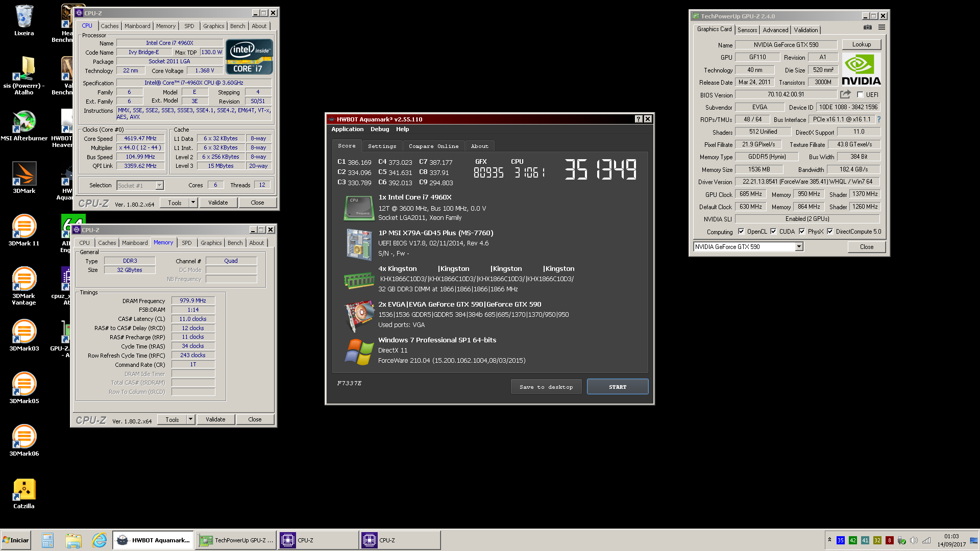Image resolution: width=980 pixels, height=551 pixels.
Task: Toggle the DirectCompute 5.0 checkbox
Action: click(830, 232)
